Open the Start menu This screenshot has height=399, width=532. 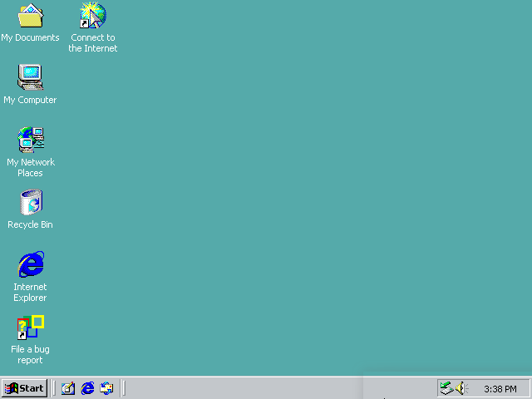[24, 388]
